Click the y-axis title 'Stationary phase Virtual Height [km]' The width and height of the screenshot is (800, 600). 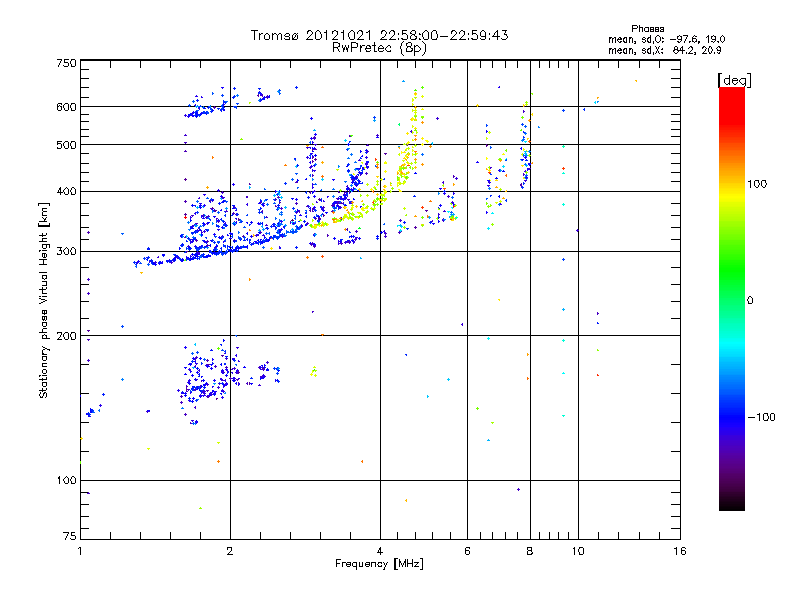point(44,300)
